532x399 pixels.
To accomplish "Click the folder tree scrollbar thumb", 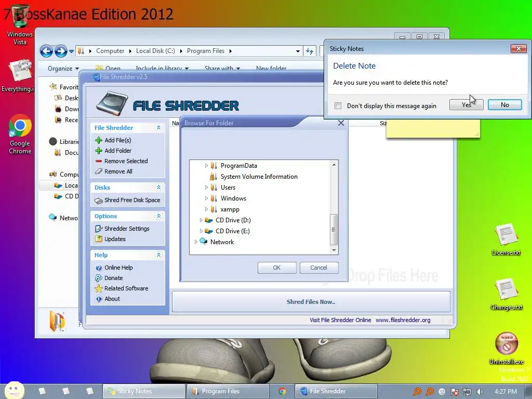I will 334,229.
